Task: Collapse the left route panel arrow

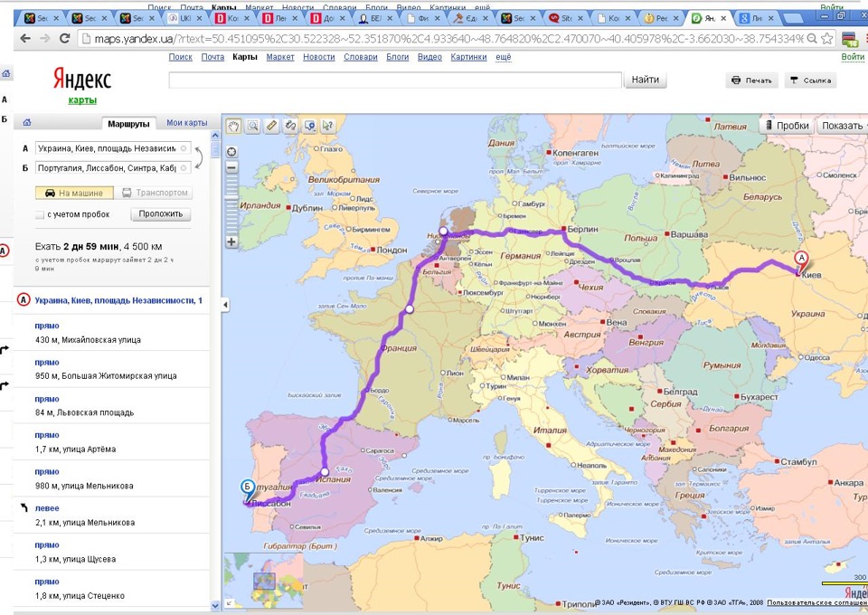Action: point(225,305)
